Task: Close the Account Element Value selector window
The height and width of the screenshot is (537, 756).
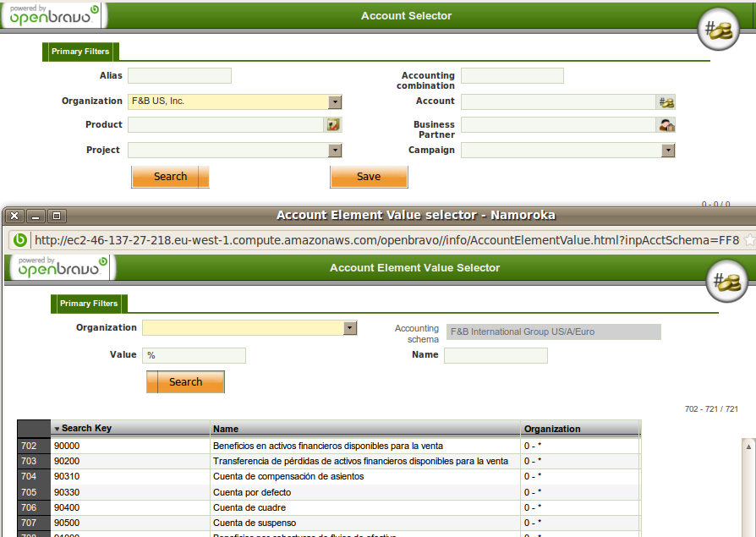Action: [14, 216]
